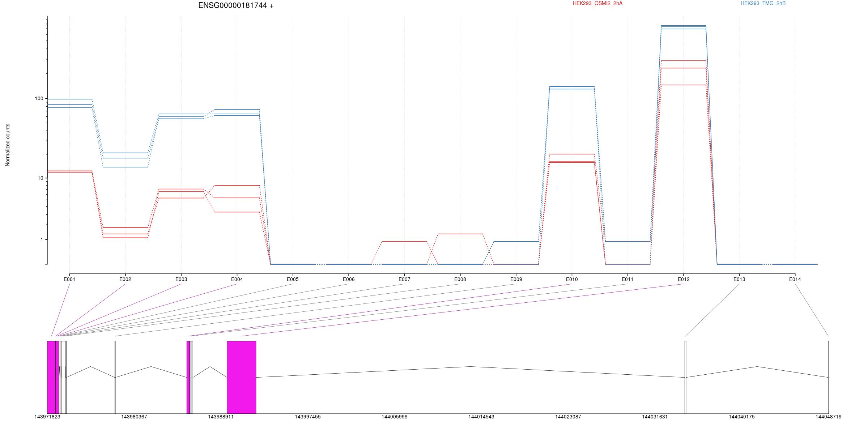The width and height of the screenshot is (868, 434).
Task: Click the narrow magenta exon near 143985000
Action: click(x=188, y=377)
